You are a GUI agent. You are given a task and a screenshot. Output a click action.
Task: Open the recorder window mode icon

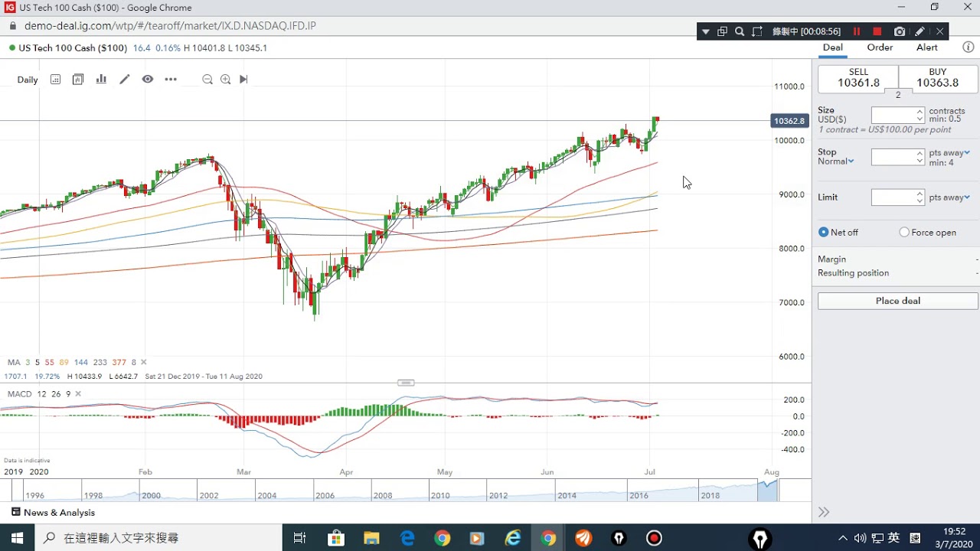[x=722, y=31]
